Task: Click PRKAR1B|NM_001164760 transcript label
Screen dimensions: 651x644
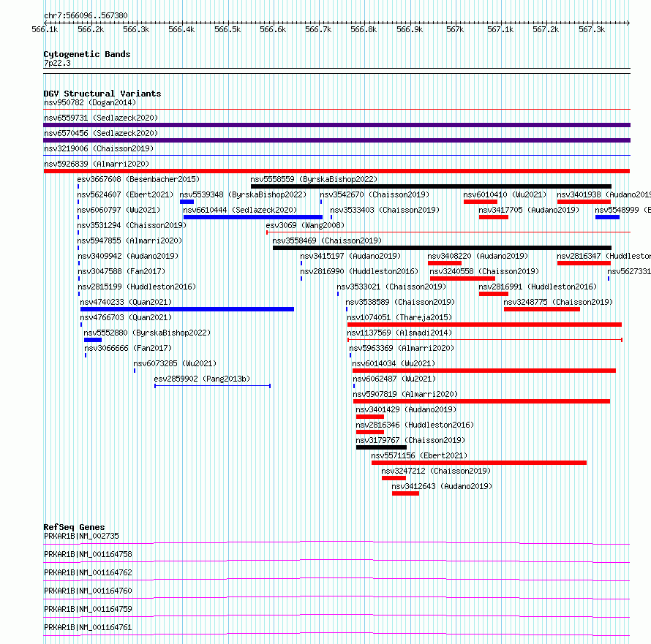Action: pos(88,591)
